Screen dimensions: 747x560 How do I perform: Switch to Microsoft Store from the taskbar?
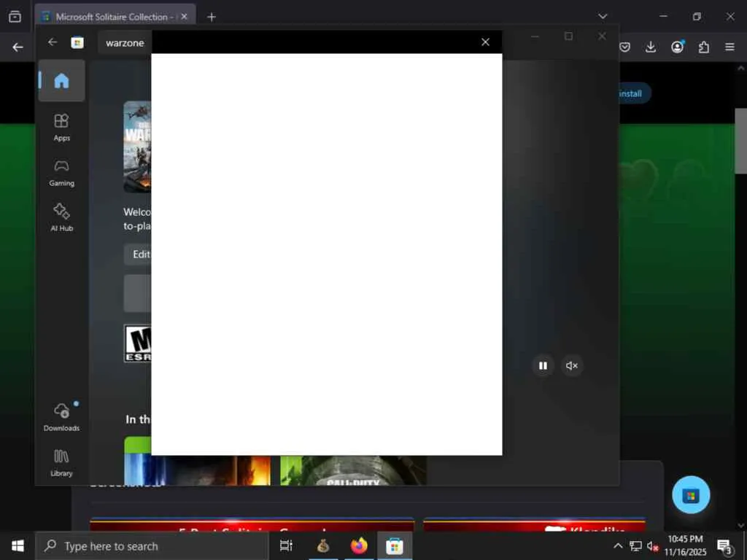pos(395,545)
